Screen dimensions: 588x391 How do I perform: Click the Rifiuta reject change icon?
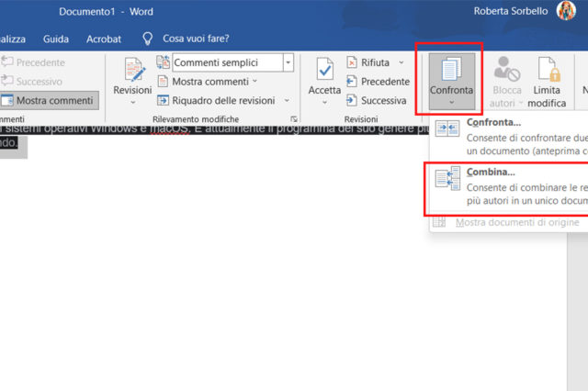point(351,62)
